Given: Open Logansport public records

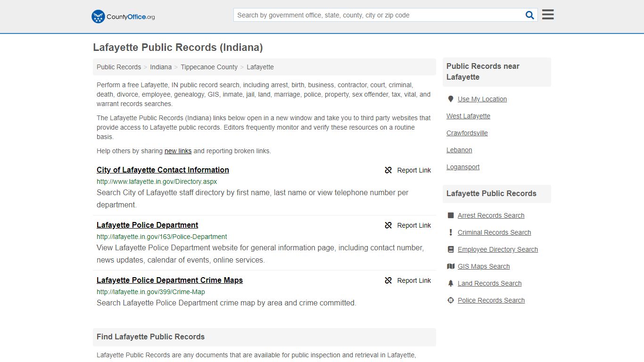Looking at the screenshot, I should click(x=463, y=167).
